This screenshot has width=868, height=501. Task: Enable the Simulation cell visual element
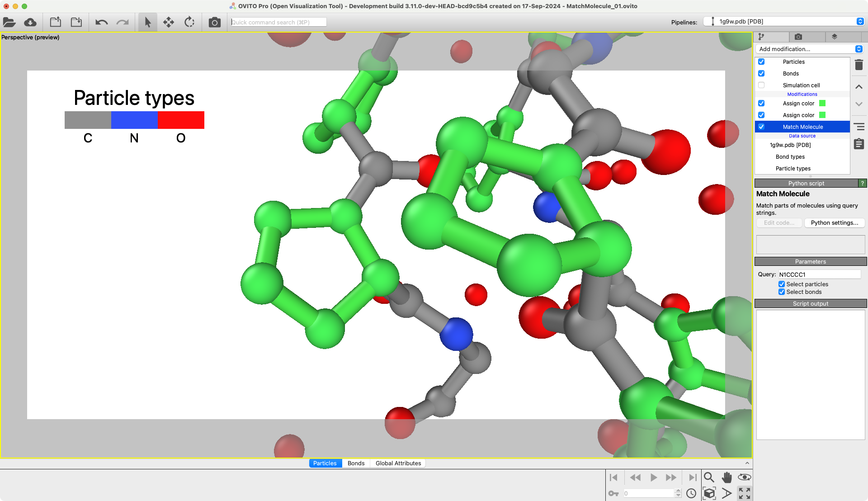761,85
